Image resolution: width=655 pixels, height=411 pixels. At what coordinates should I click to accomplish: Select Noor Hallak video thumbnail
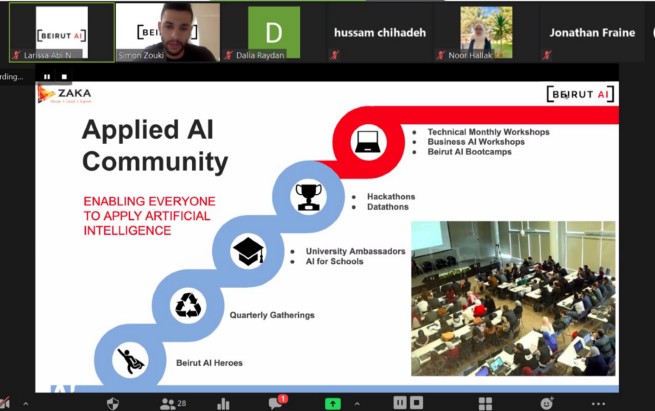point(485,33)
